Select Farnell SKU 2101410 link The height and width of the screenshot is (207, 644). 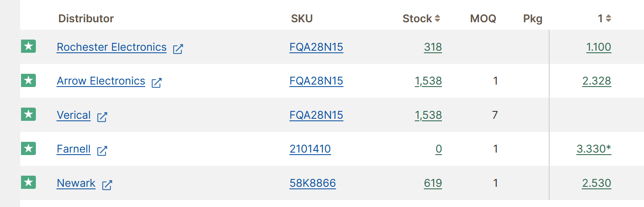pyautogui.click(x=310, y=149)
